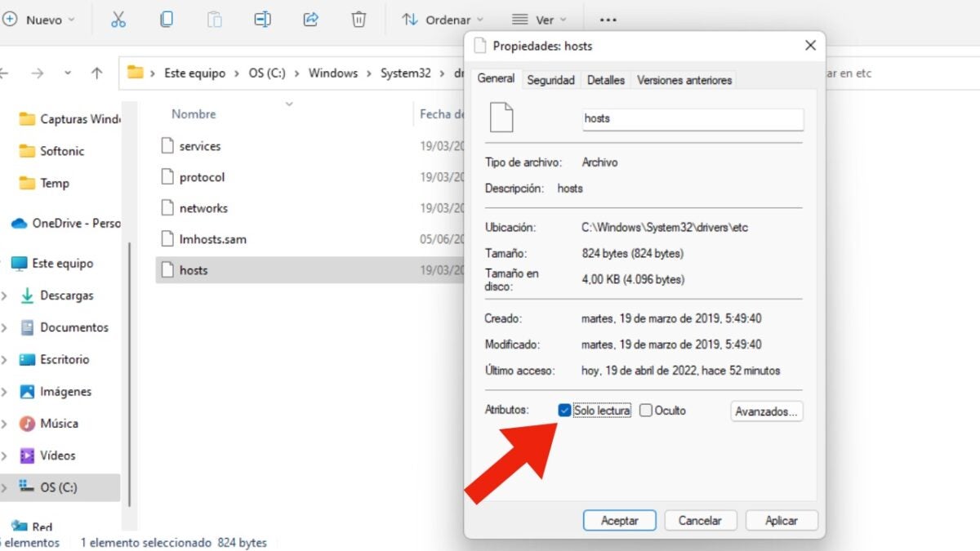This screenshot has height=551, width=980.
Task: Click the Copy icon in toolbar
Action: click(x=167, y=20)
